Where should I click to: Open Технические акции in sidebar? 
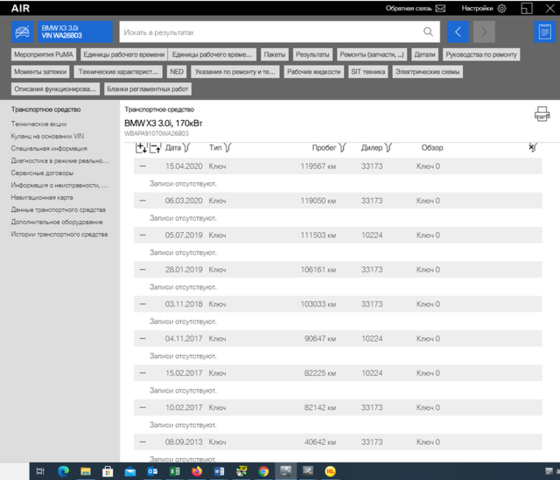[x=39, y=124]
